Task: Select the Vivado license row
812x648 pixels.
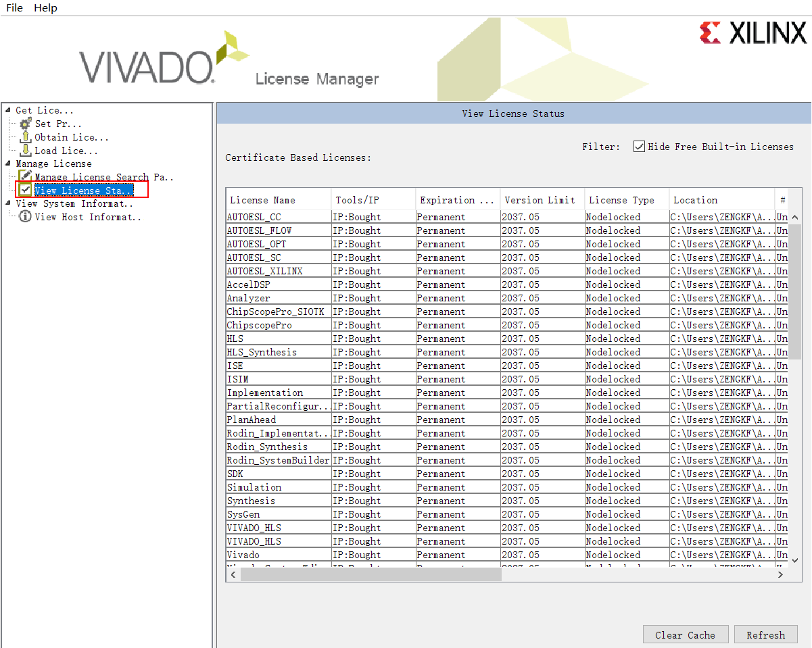Action: (507, 555)
